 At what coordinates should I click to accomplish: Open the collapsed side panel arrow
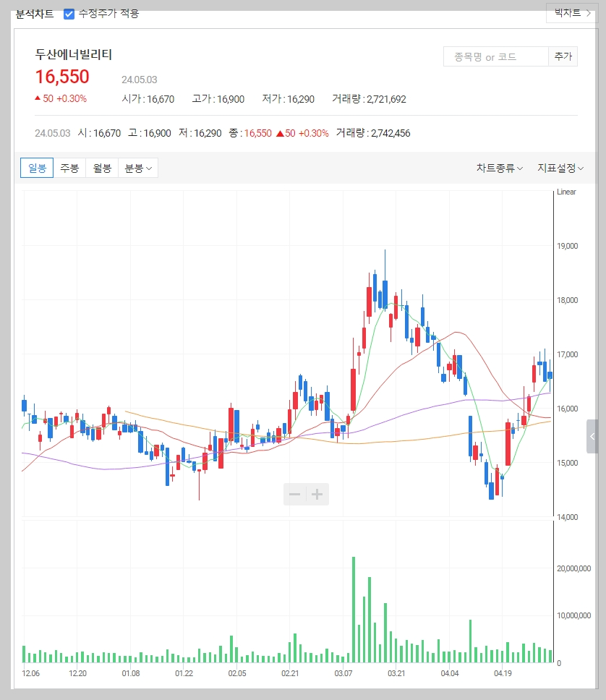(x=592, y=436)
